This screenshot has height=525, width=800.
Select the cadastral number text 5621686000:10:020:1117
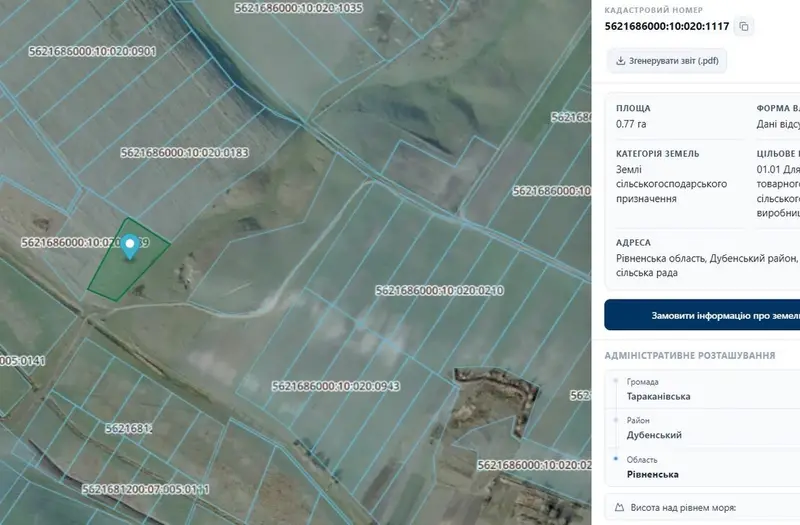coord(667,26)
